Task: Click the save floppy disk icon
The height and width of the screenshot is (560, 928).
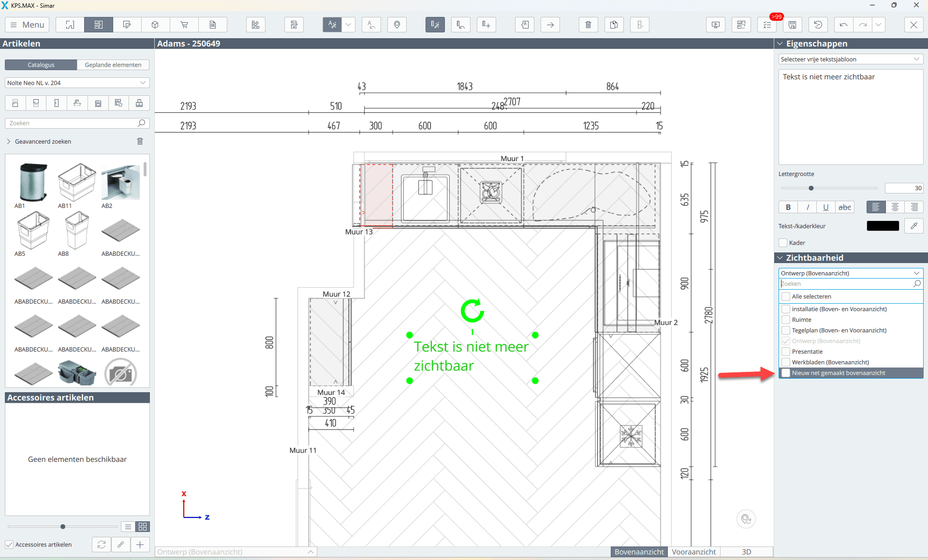Action: [x=792, y=25]
